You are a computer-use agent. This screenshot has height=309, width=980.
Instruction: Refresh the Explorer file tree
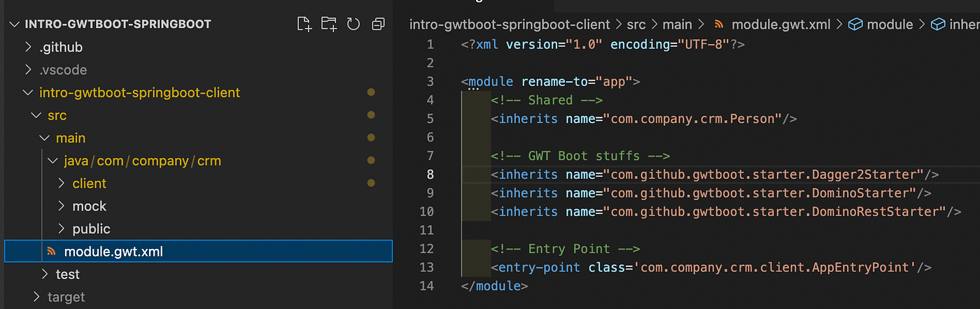pos(353,24)
